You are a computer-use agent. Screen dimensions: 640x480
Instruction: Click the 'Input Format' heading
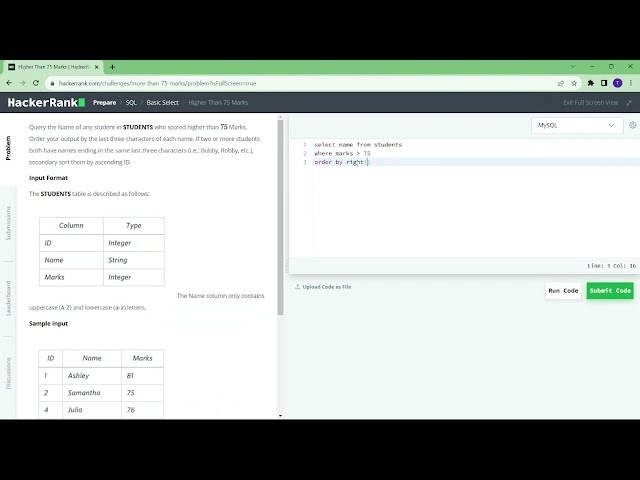click(x=48, y=178)
